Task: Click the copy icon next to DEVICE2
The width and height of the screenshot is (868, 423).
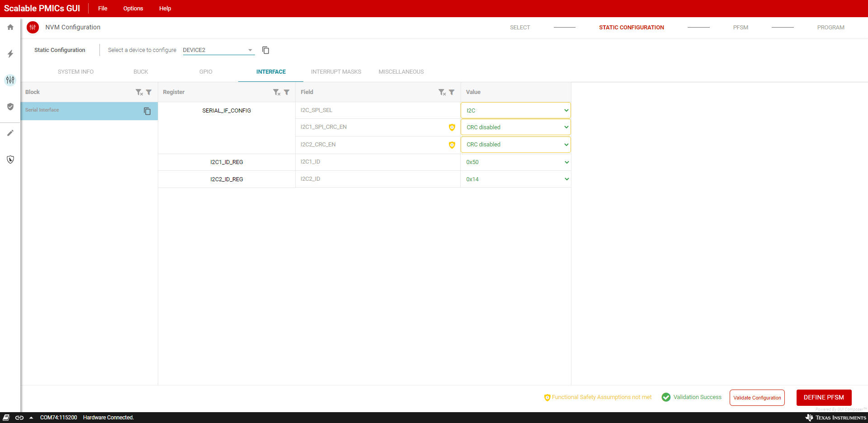Action: (x=266, y=50)
